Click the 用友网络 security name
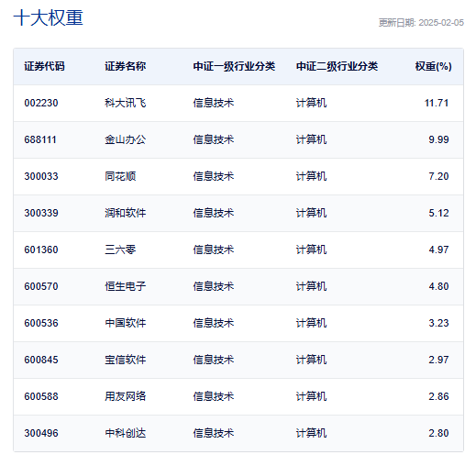 tap(126, 396)
